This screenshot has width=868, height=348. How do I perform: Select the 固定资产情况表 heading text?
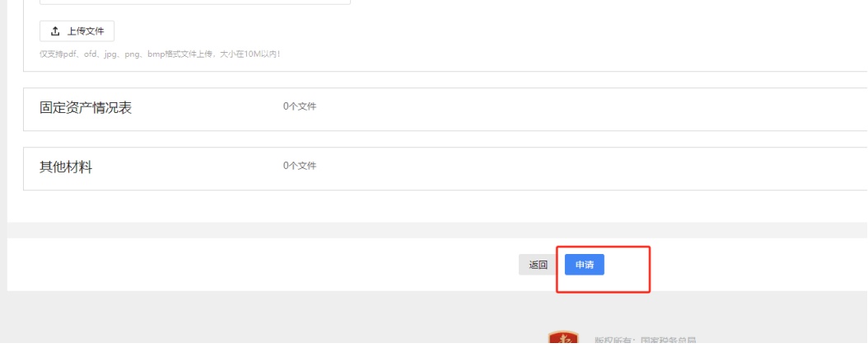pyautogui.click(x=86, y=108)
